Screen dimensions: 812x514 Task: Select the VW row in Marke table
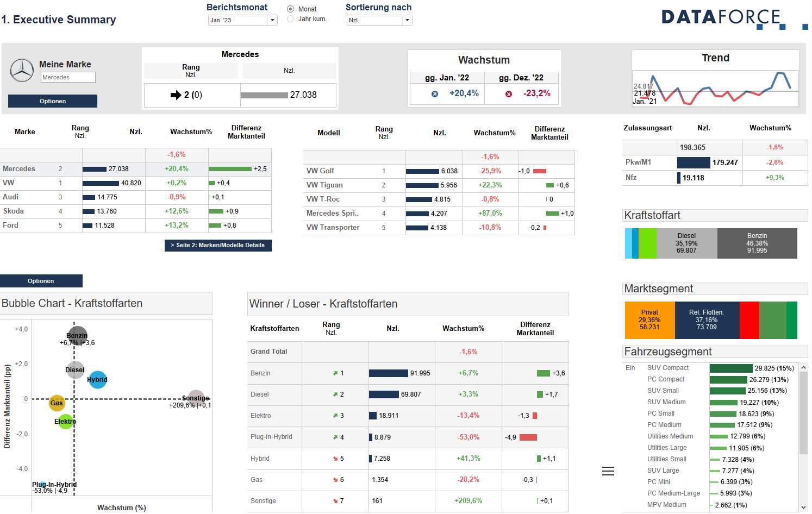(x=136, y=183)
